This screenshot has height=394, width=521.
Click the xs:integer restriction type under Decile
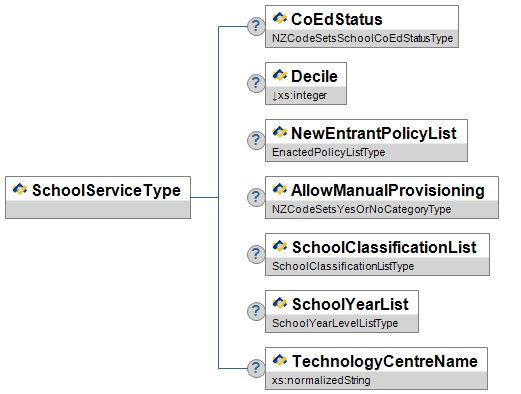coord(299,95)
